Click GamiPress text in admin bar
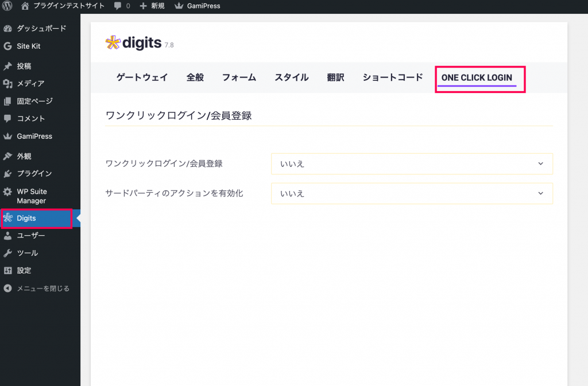Viewport: 588px width, 386px height. [x=204, y=6]
